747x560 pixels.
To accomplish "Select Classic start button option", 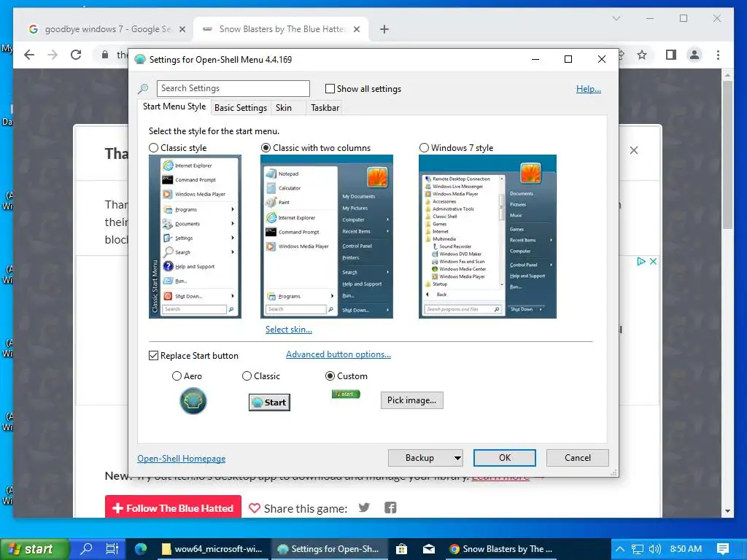I will (x=247, y=376).
